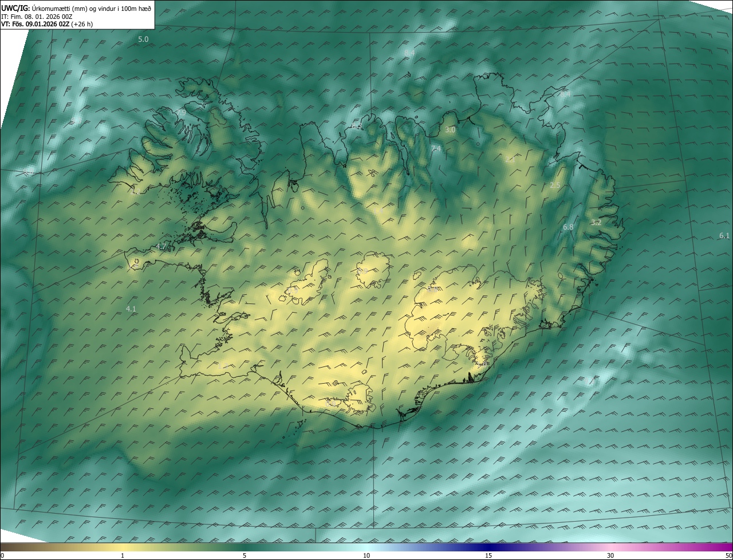This screenshot has height=560, width=733.
Task: Click the 7.4 value on the map
Action: pyautogui.click(x=436, y=149)
